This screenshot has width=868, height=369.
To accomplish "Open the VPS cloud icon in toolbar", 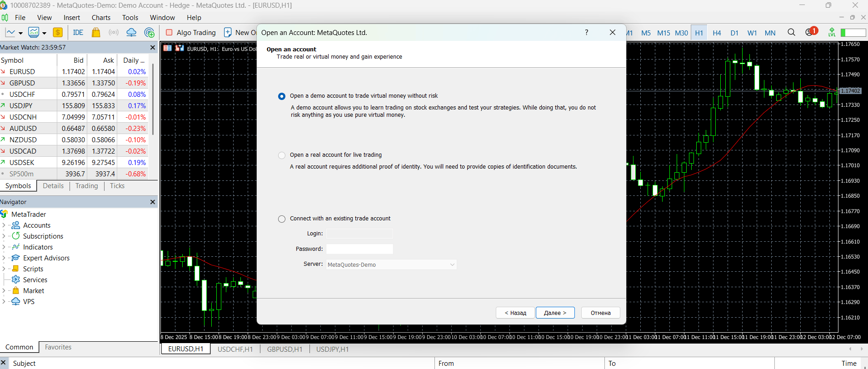I will pos(131,33).
